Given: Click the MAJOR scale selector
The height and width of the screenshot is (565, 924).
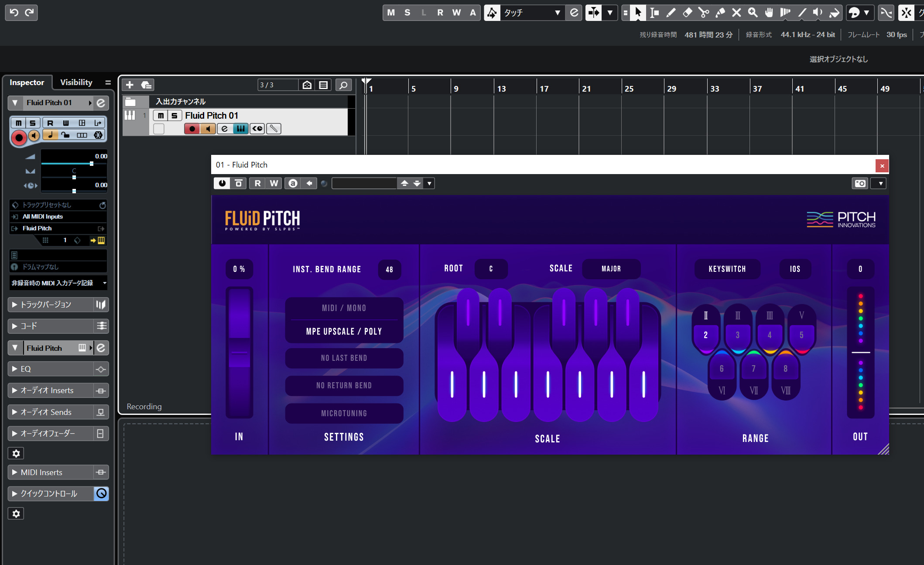Looking at the screenshot, I should click(x=611, y=269).
